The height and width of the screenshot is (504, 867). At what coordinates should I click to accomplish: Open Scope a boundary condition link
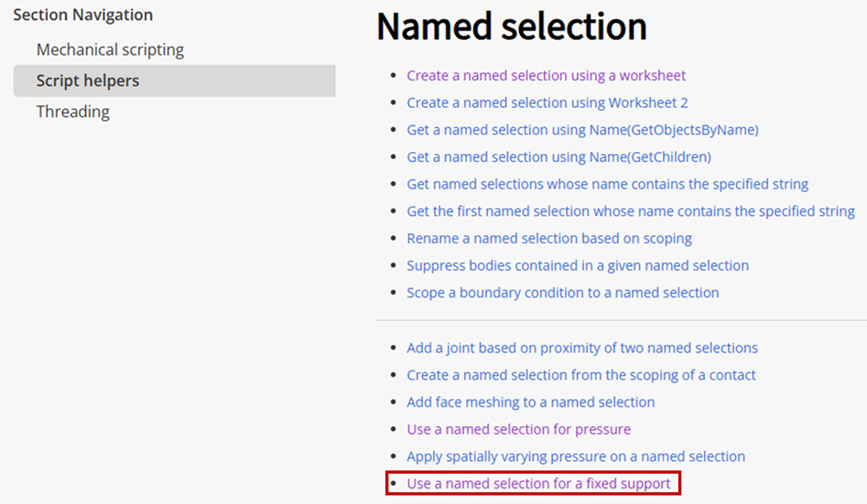(x=562, y=293)
